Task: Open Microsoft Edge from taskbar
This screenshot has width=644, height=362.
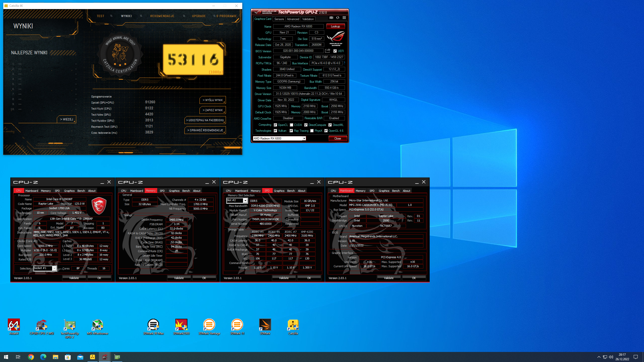Action: [43, 357]
